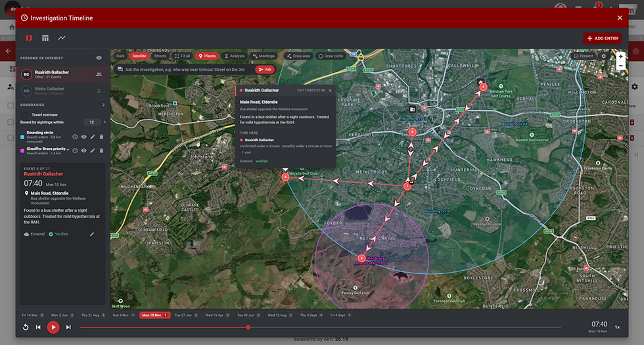Select Ruairidh Gallacher person row
Screen dimensions: 644x345
coord(63,74)
